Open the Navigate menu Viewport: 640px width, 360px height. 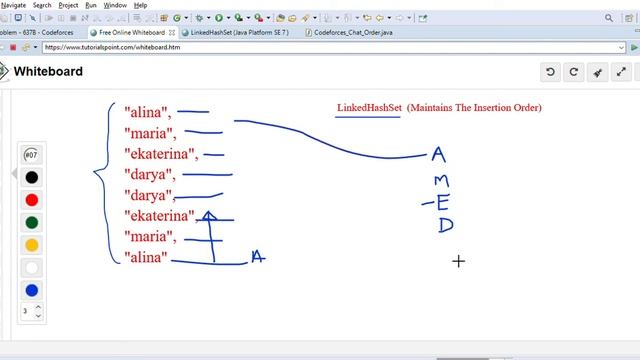point(13,5)
